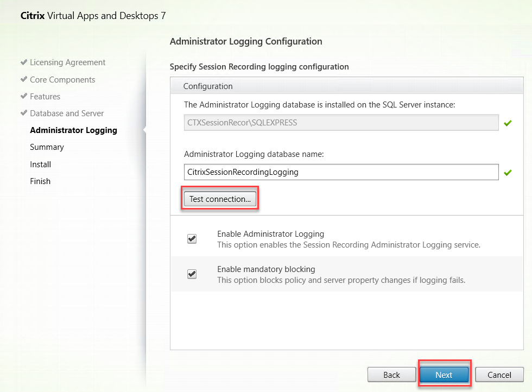Click the SQL Server instance field
This screenshot has height=392, width=532.
(341, 123)
